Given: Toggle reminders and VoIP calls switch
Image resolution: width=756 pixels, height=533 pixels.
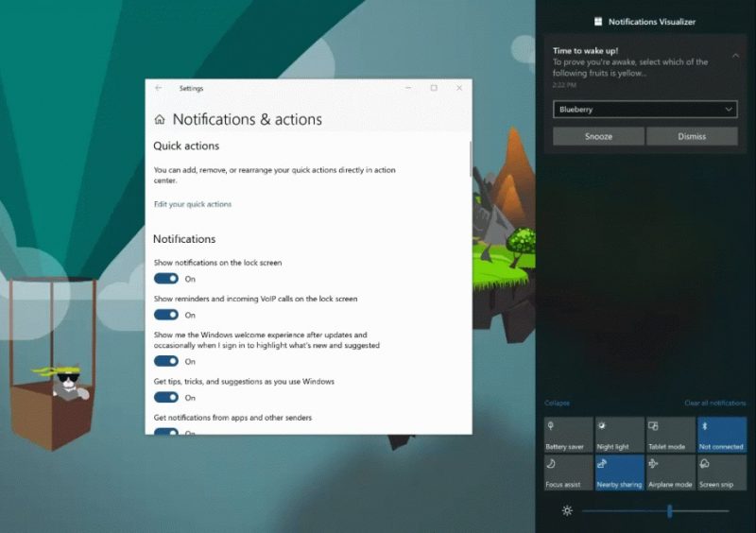Looking at the screenshot, I should coord(166,315).
